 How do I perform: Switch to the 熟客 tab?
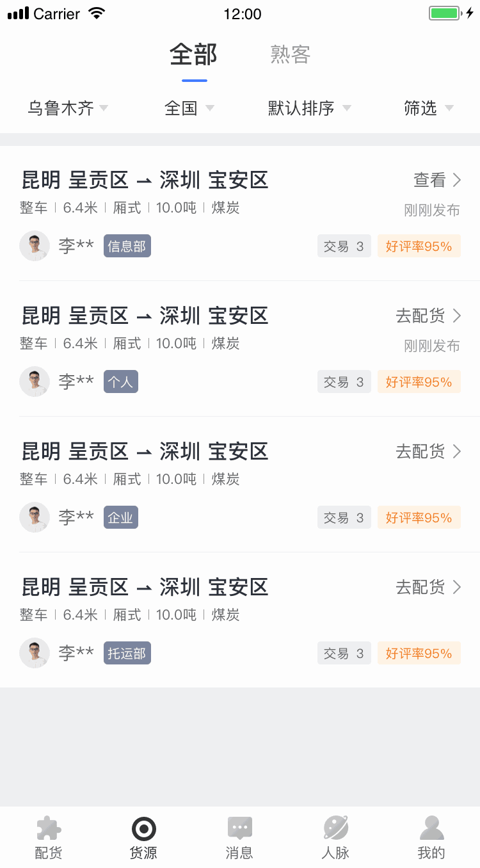tap(291, 55)
